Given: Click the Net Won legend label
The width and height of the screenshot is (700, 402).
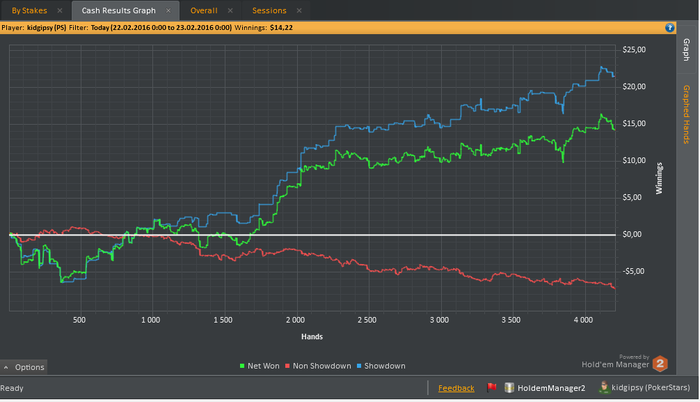Looking at the screenshot, I should (263, 366).
